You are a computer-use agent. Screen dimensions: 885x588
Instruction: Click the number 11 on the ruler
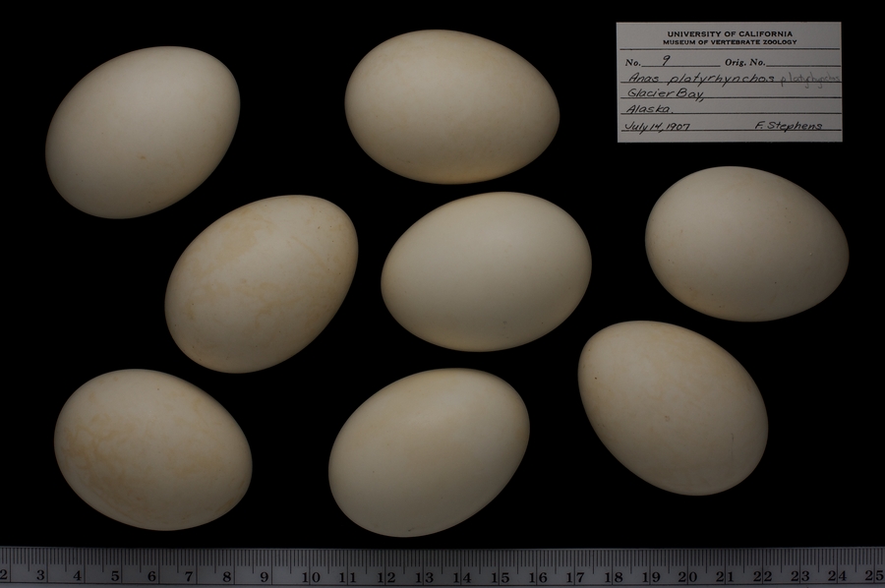click(x=348, y=576)
